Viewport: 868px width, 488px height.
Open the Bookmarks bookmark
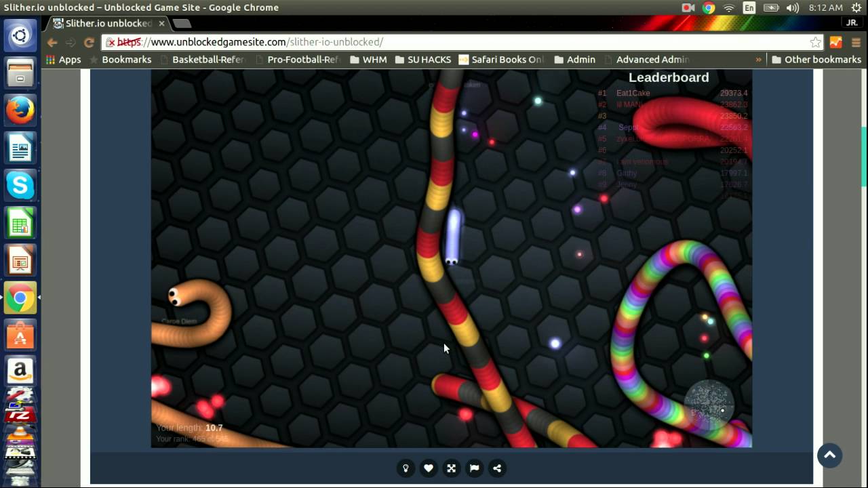120,60
